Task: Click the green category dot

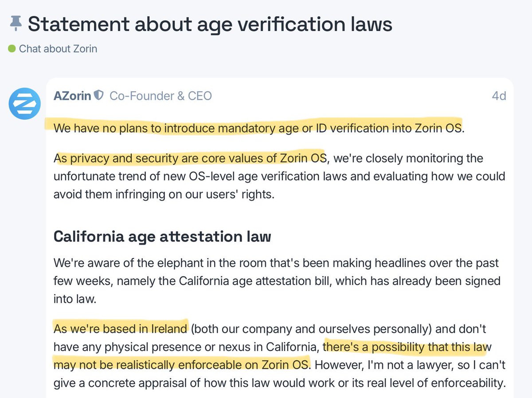Action: 12,49
